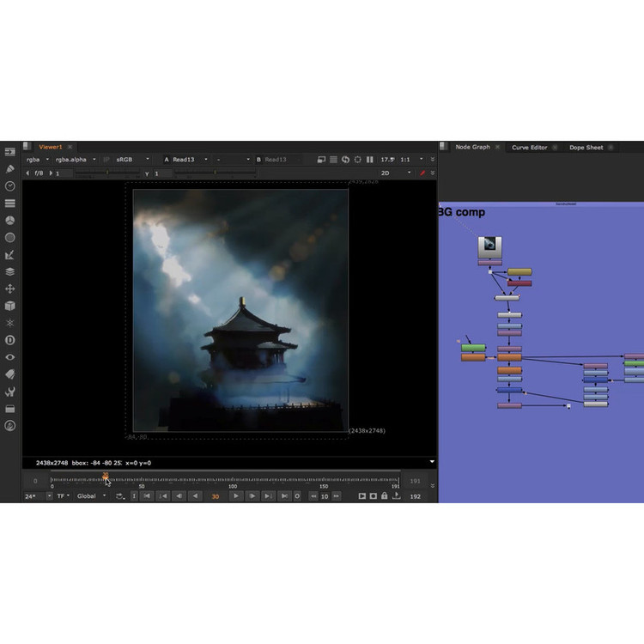The width and height of the screenshot is (644, 644).
Task: Open the Transform nodes menu icon
Action: tap(10, 289)
